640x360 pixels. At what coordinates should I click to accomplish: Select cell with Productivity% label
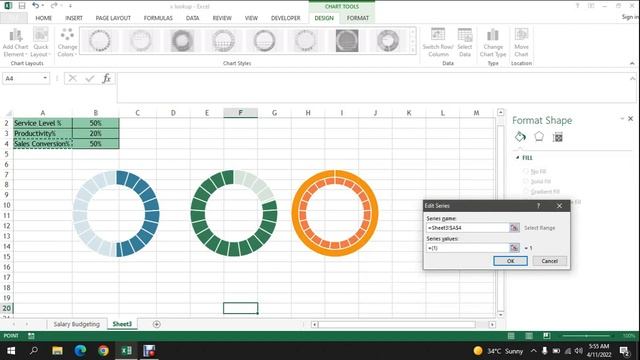(42, 133)
